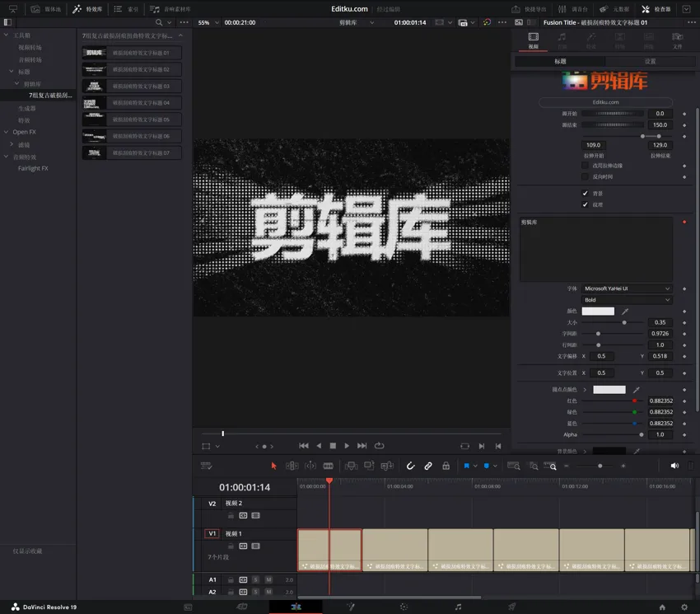Click the text color eyedropper icon
The width and height of the screenshot is (700, 614).
pos(625,311)
